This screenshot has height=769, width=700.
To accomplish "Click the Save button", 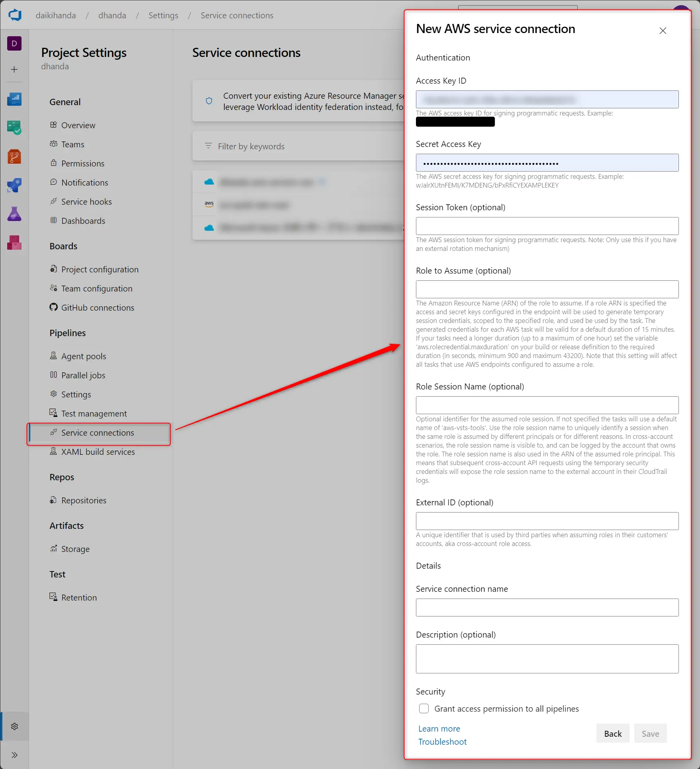I will (x=650, y=733).
